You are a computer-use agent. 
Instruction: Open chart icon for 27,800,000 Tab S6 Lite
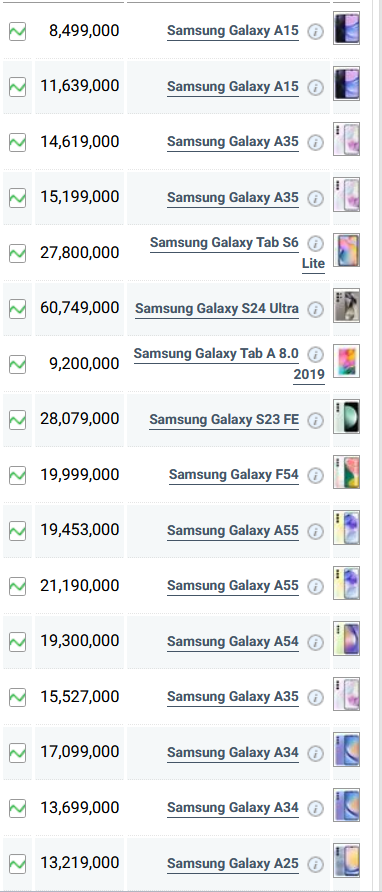pyautogui.click(x=18, y=253)
